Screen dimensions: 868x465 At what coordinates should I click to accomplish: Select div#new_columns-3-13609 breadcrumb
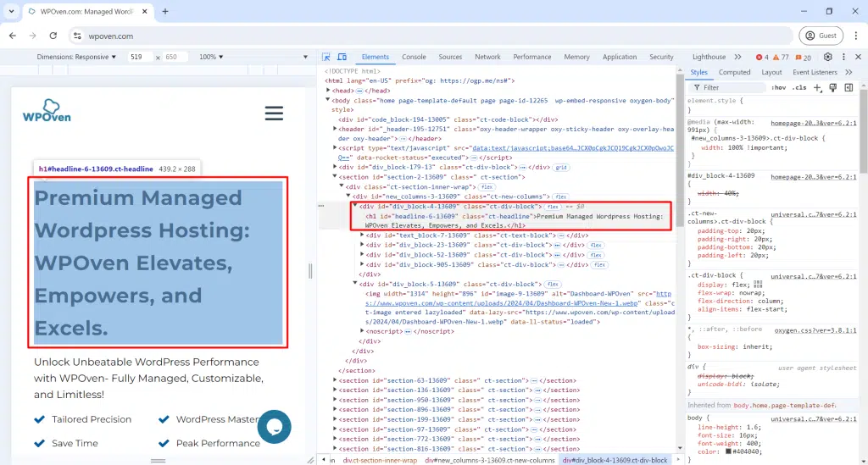pos(490,460)
